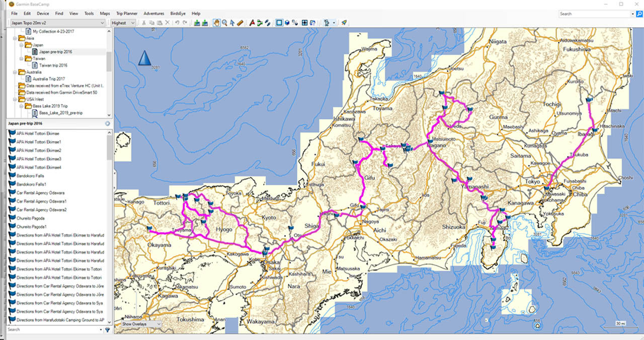The height and width of the screenshot is (340, 644).
Task: Click the activity profile icon in toolbar
Action: [327, 23]
